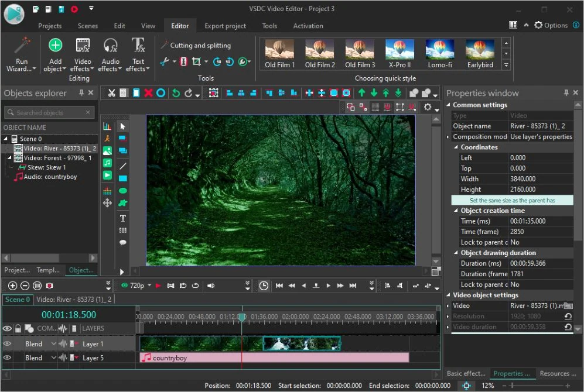584x392 pixels.
Task: Open the Add image tool
Action: pyautogui.click(x=108, y=150)
